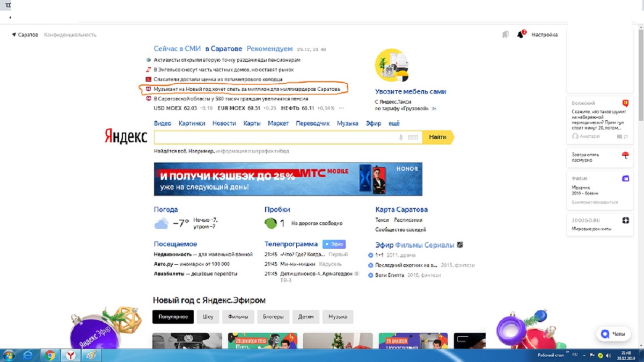Select the Шоу filter tab
644x362 pixels.
[208, 316]
